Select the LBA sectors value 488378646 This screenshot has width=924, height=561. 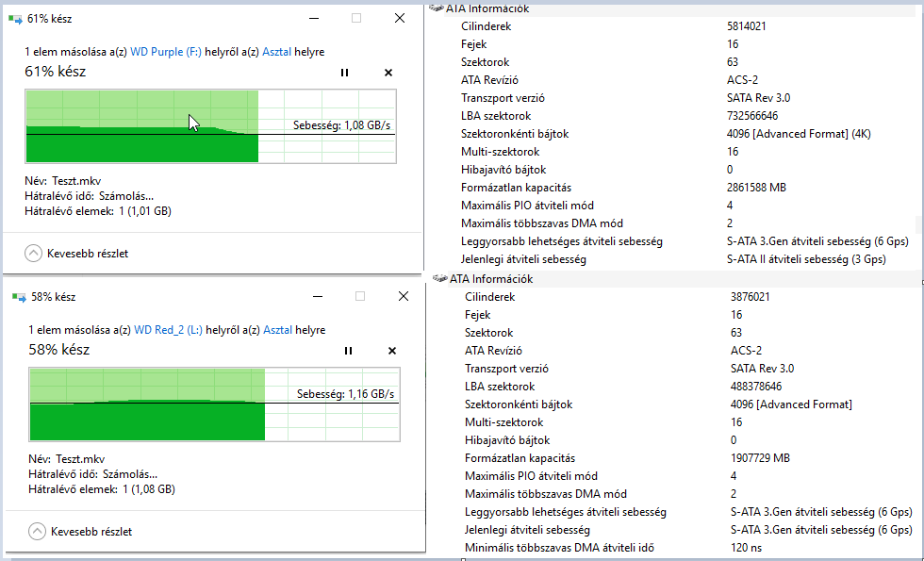click(756, 387)
